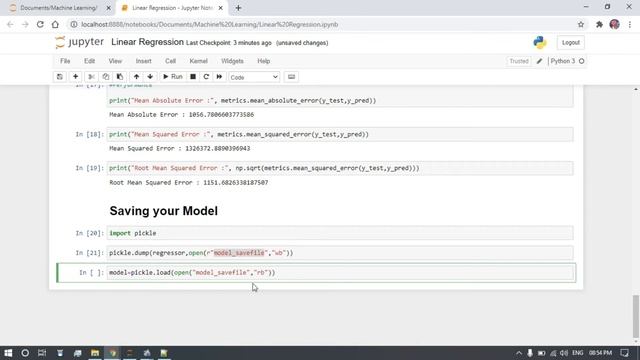Click the page vertical scrollbar thumb
Screen dimensions: 640x360
636,316
